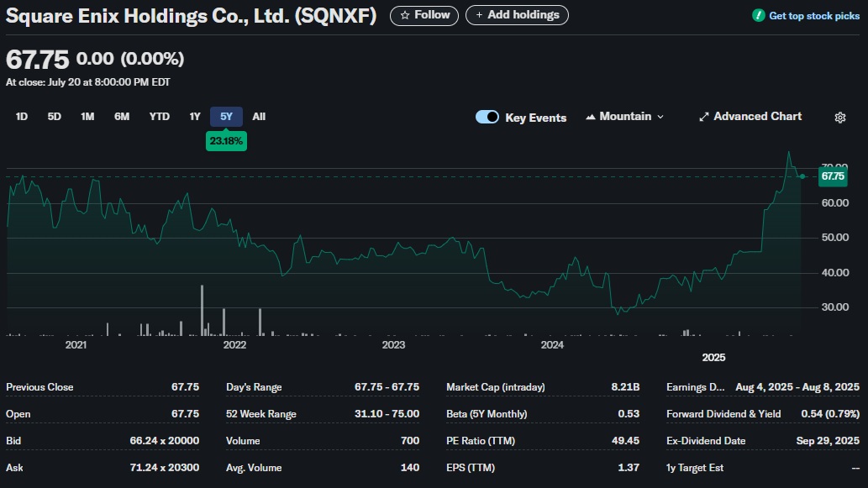Click the 2024 label on the chart axis
This screenshot has height=488, width=868.
click(x=552, y=345)
